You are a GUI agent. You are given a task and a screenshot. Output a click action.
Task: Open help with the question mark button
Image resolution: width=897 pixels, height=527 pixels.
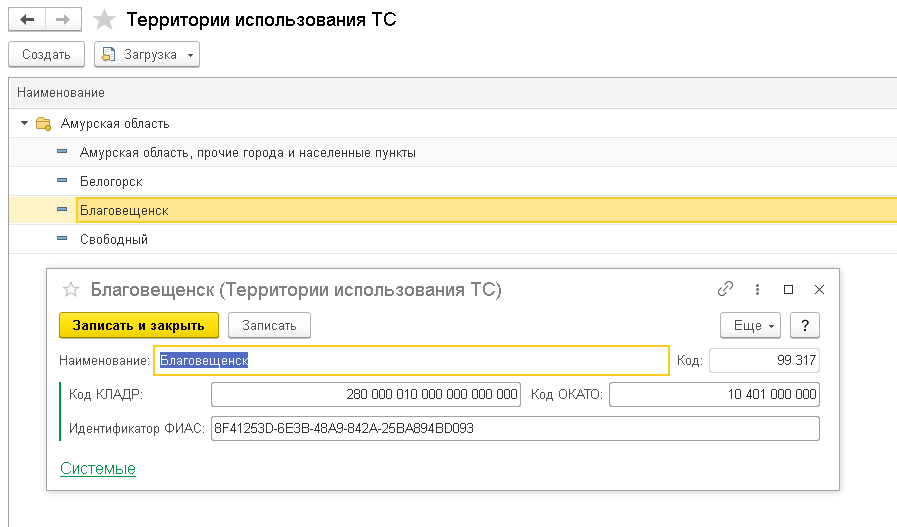804,325
